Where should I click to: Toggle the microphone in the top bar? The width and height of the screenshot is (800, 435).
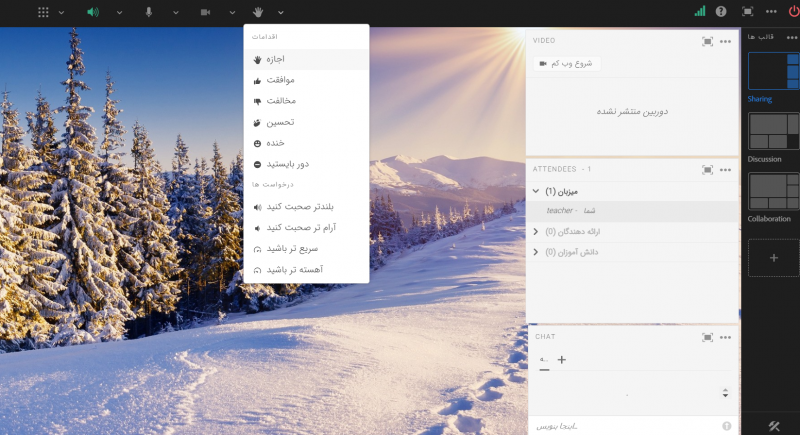click(x=149, y=12)
